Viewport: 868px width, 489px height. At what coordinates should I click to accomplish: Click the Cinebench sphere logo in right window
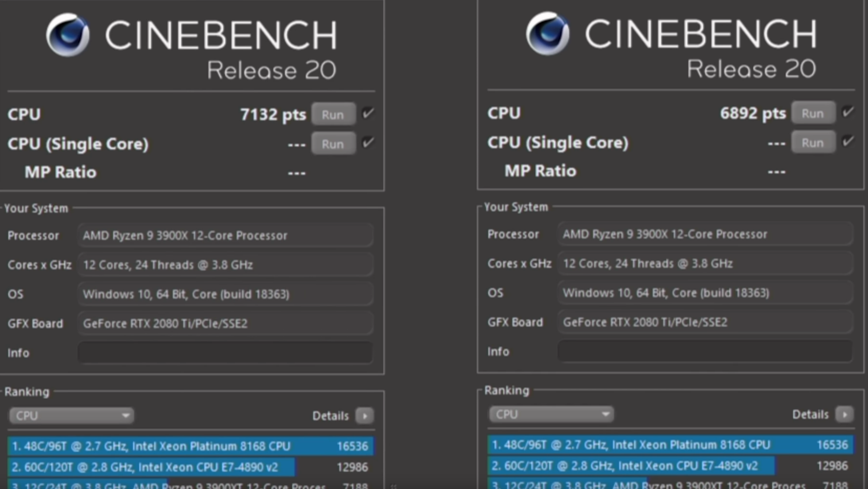coord(548,33)
